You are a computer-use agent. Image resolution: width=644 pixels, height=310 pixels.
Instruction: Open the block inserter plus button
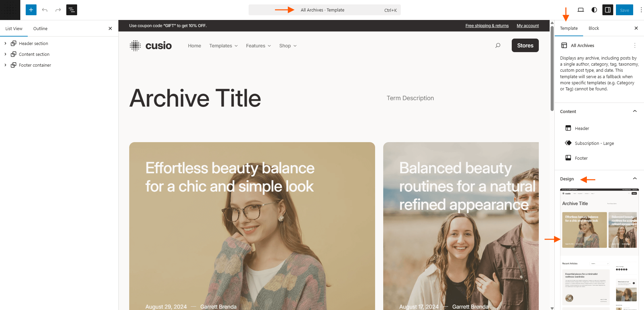pyautogui.click(x=31, y=10)
